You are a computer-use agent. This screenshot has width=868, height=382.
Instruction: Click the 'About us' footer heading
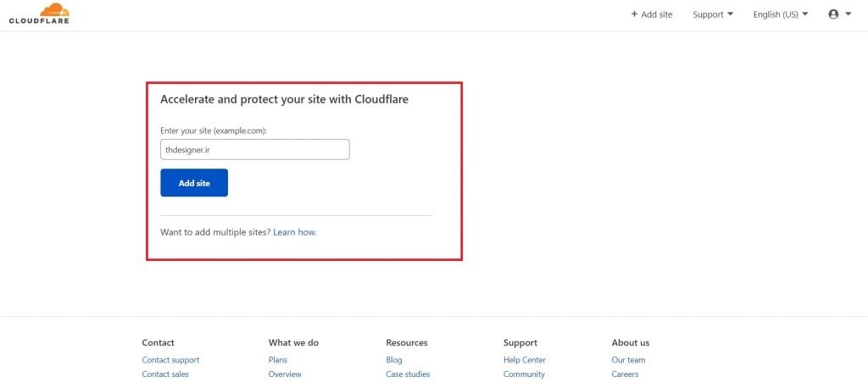[x=631, y=343]
